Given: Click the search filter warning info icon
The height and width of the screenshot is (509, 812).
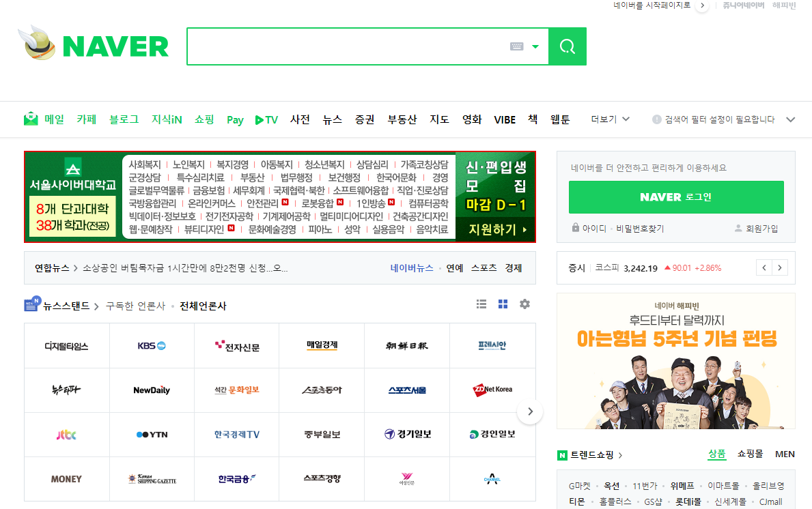Looking at the screenshot, I should [x=657, y=119].
